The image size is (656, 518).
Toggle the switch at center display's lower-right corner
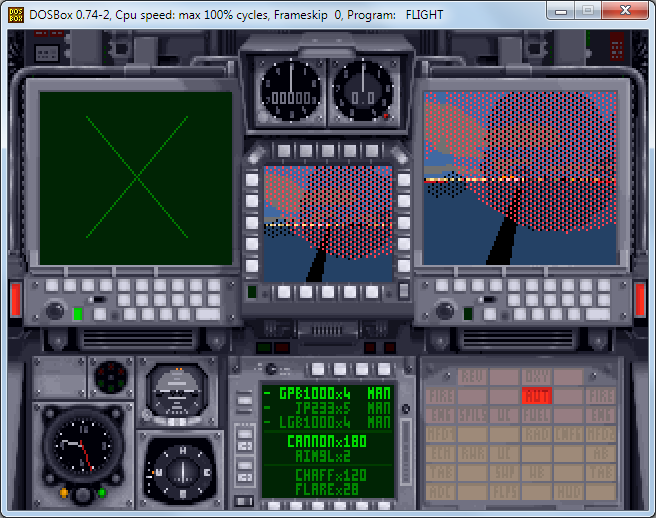pyautogui.click(x=404, y=291)
